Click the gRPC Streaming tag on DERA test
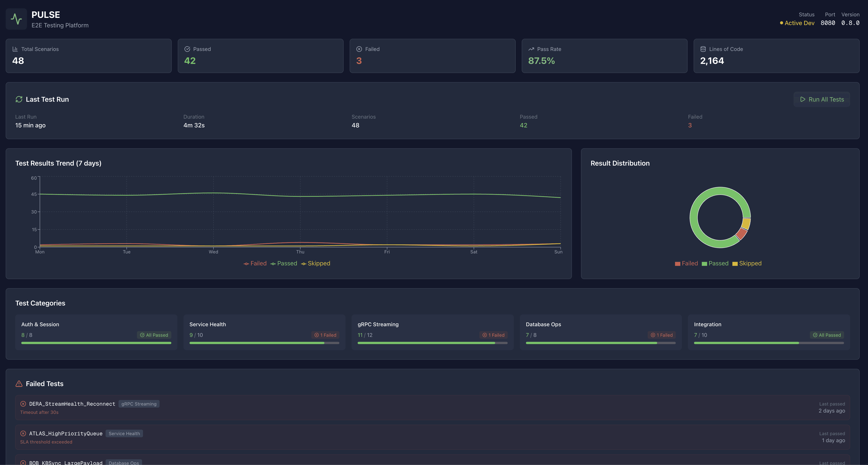Viewport: 868px width, 465px height. (x=139, y=404)
